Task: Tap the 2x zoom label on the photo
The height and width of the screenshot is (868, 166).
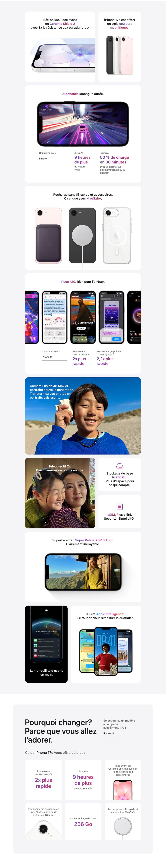Action: point(60,519)
